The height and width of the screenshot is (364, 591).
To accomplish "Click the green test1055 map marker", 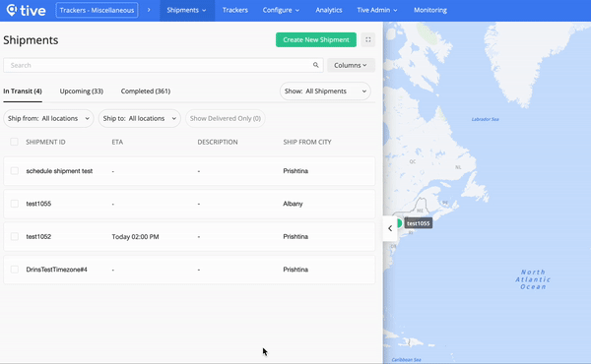I will 399,223.
